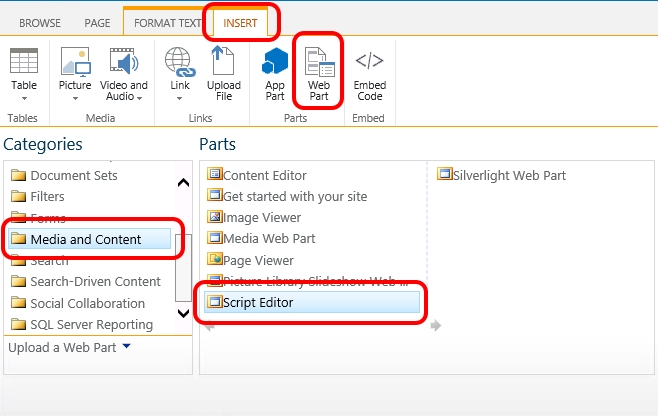Viewport: 658px width, 416px height.
Task: Click the Table icon in ribbon
Action: coord(23,62)
